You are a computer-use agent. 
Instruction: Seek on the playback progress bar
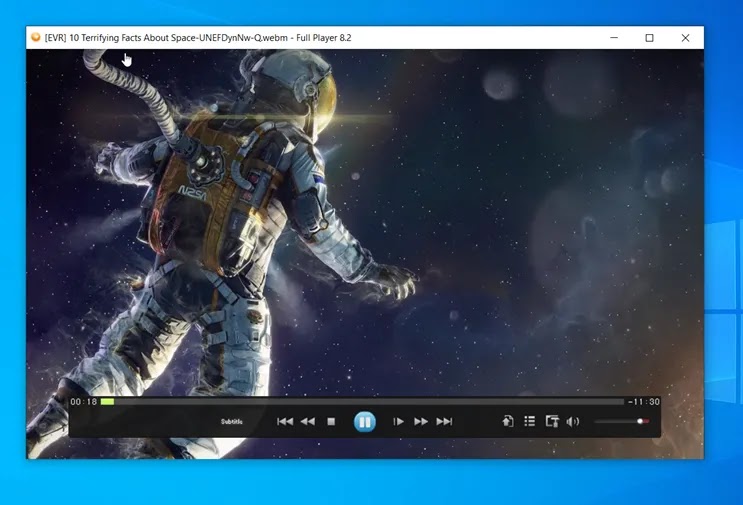(362, 402)
